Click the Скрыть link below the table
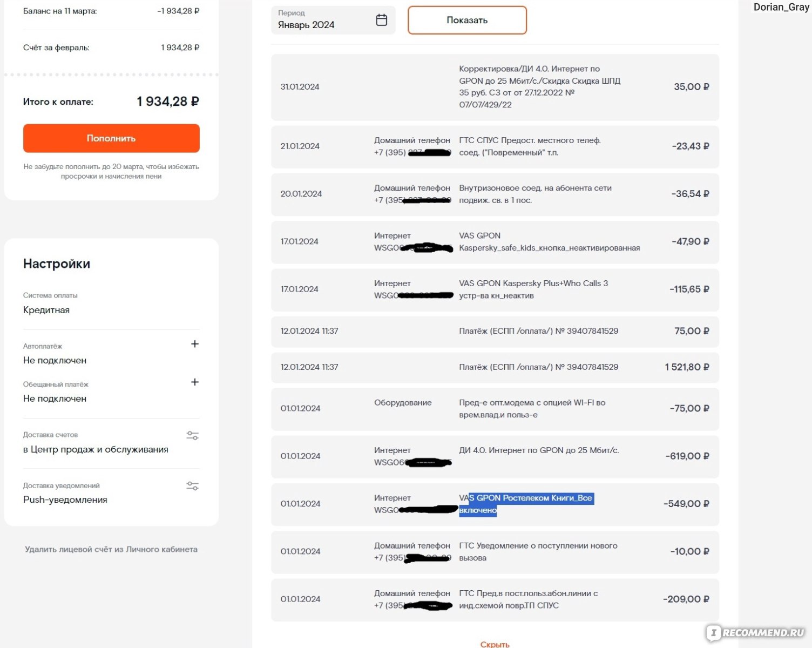The width and height of the screenshot is (812, 648). click(495, 644)
